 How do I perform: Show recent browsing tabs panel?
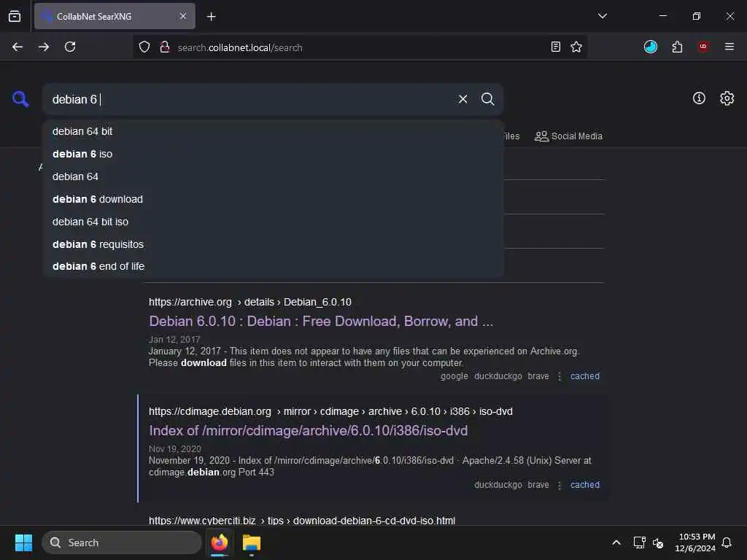[x=15, y=16]
